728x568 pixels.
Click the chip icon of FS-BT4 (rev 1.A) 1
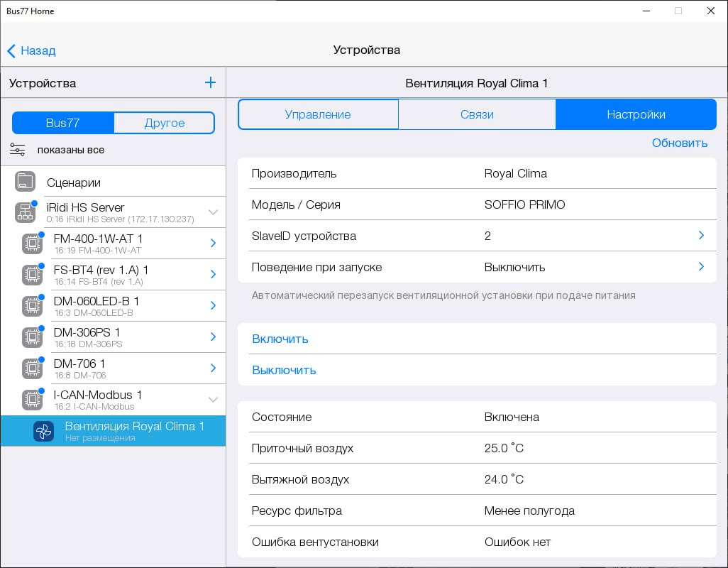tap(33, 275)
